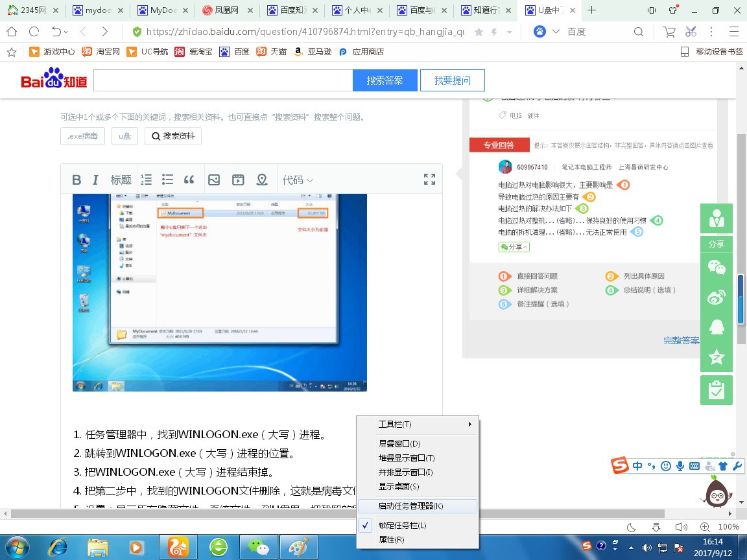Viewport: 747px width, 560px height.
Task: Select u盘 keyword tag
Action: tap(124, 135)
